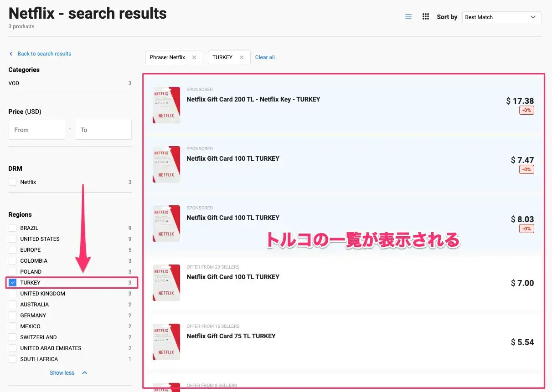The image size is (552, 392).
Task: Click the 'Regions' section heading
Action: click(20, 214)
